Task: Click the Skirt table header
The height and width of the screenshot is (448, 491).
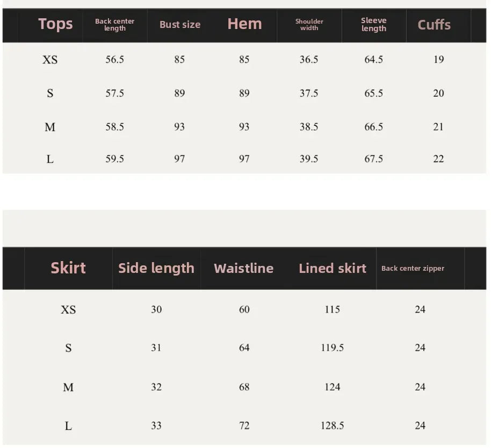Action: click(x=68, y=268)
